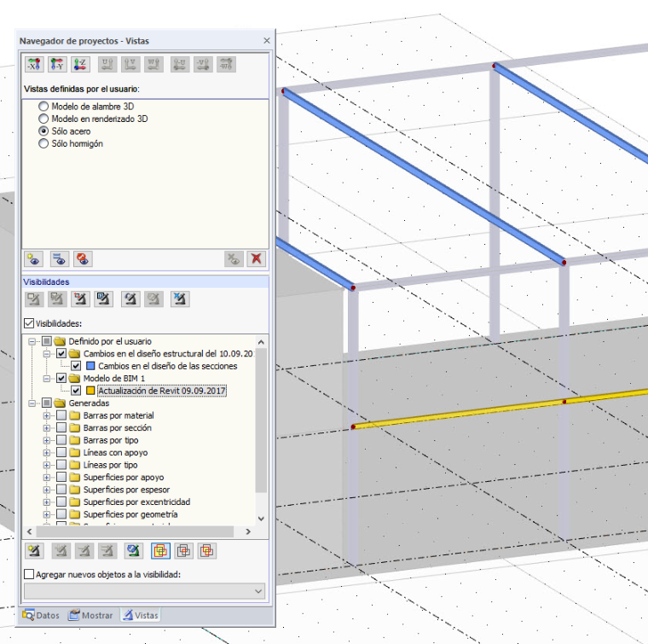Expand Líneas por tipo node
The width and height of the screenshot is (648, 644).
[x=47, y=466]
